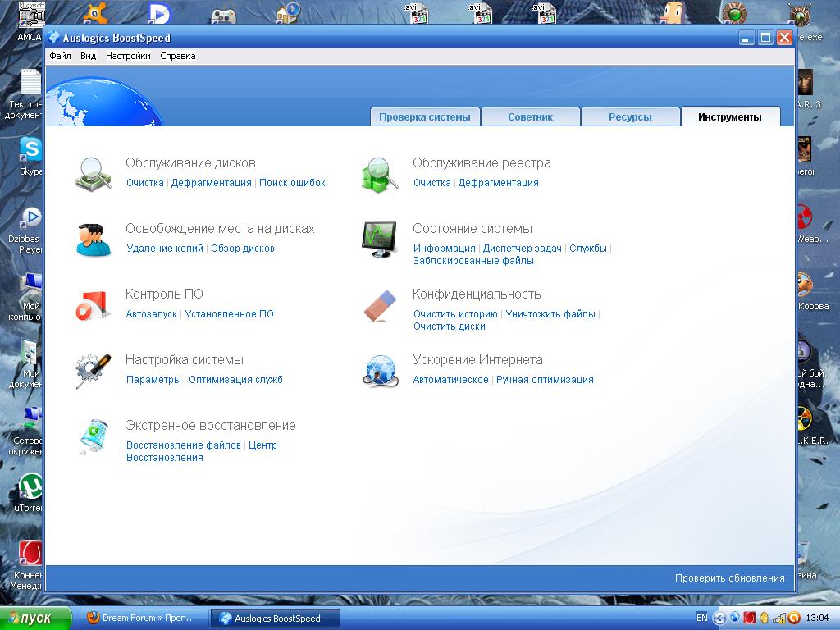Click Auslogics BoostSpeed taskbar button

[276, 618]
